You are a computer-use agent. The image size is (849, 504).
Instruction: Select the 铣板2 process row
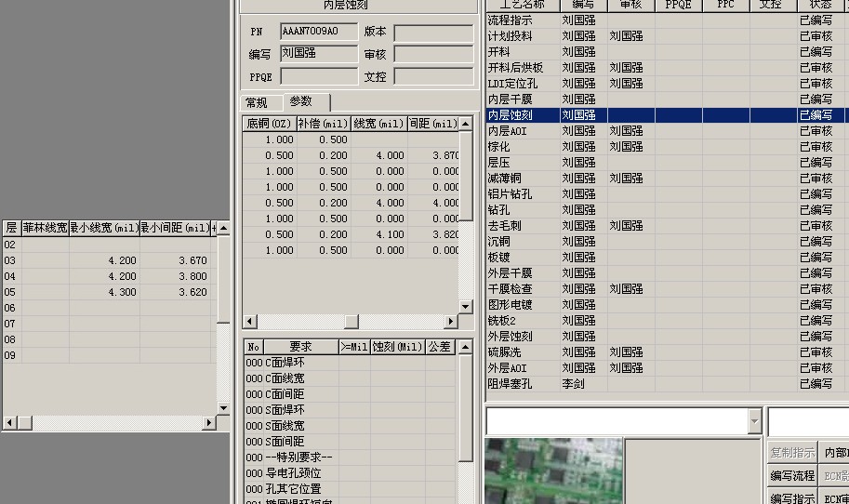tap(668, 321)
